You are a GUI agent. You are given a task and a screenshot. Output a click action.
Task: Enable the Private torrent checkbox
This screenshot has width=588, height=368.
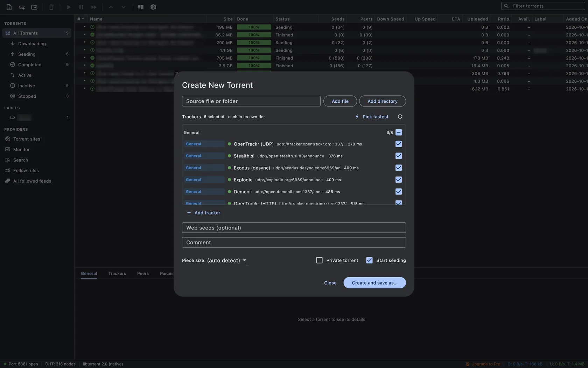pyautogui.click(x=319, y=260)
